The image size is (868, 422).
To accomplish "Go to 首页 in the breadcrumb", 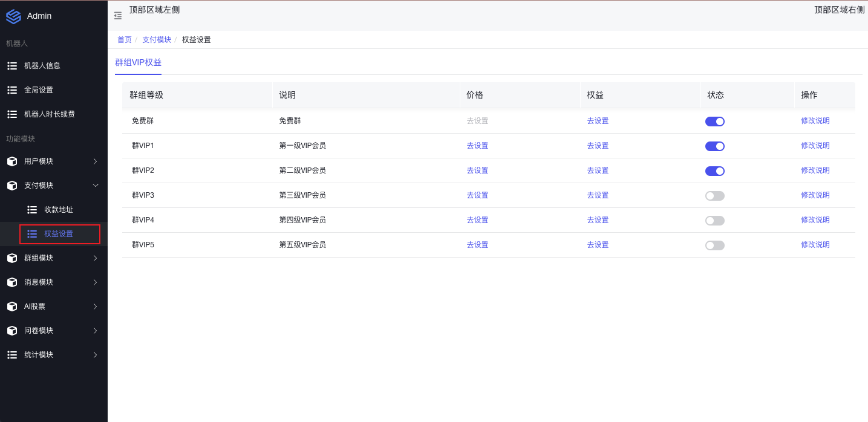I will coord(124,40).
